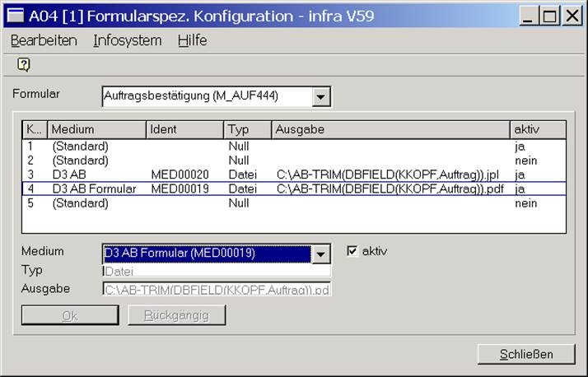Click the Ident column header
The image size is (588, 377).
pos(184,129)
